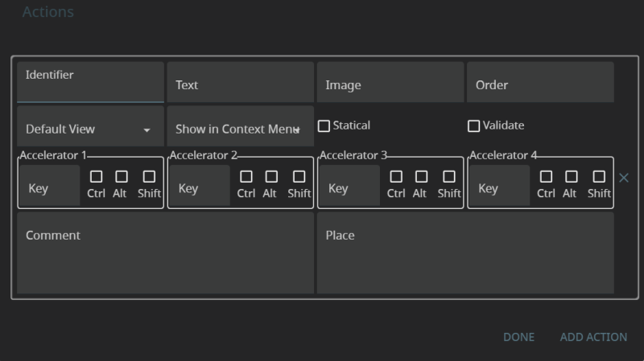
Task: Click the ADD ACTION button
Action: click(593, 337)
